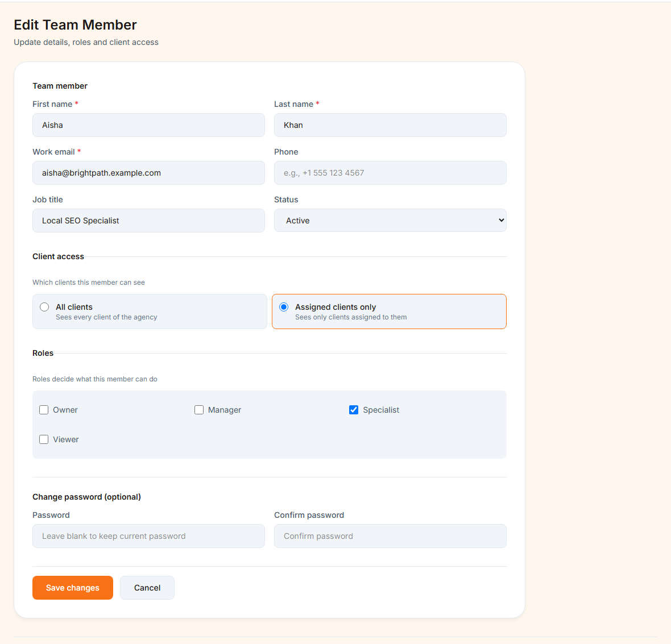The height and width of the screenshot is (644, 671).
Task: Click the 'Sees every client of the agency' description
Action: pos(106,317)
